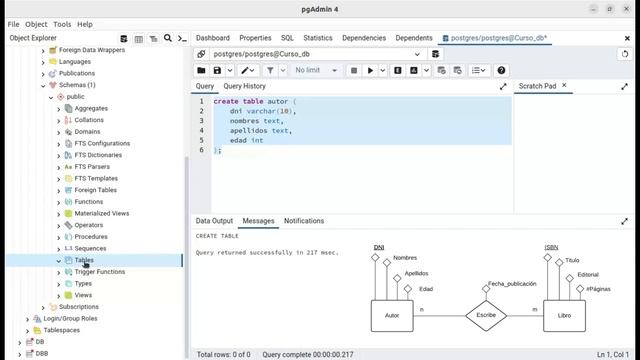The height and width of the screenshot is (360, 640).
Task: Save the query file
Action: pos(217,70)
